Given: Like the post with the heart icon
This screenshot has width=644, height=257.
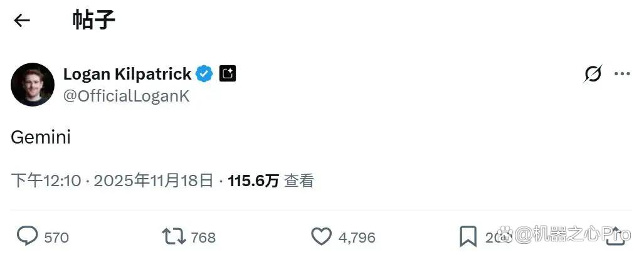Looking at the screenshot, I should [321, 237].
